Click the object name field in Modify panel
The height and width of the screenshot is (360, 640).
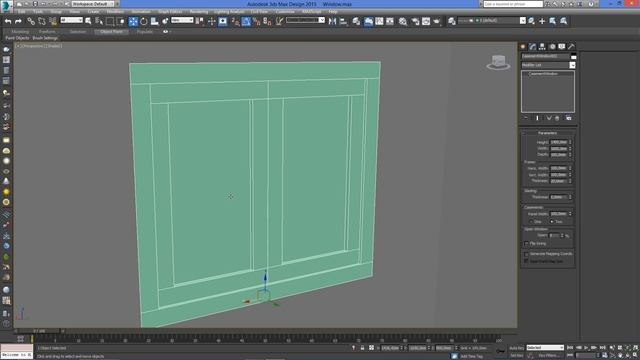coord(545,56)
